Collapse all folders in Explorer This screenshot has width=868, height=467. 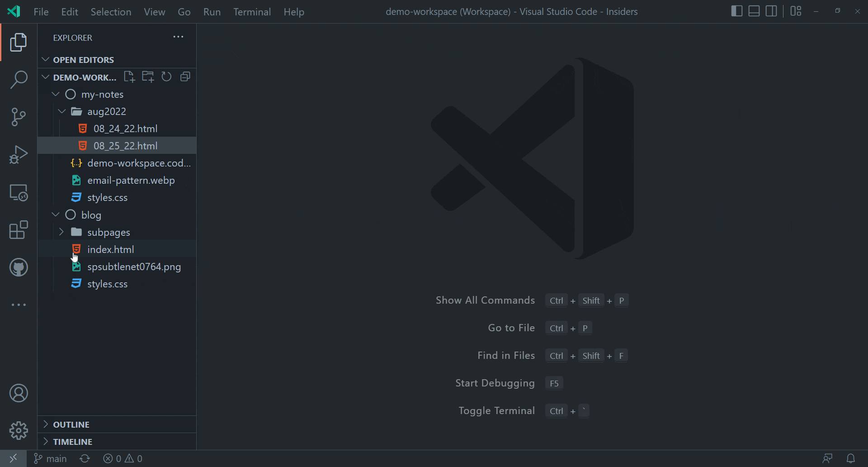[x=185, y=77]
